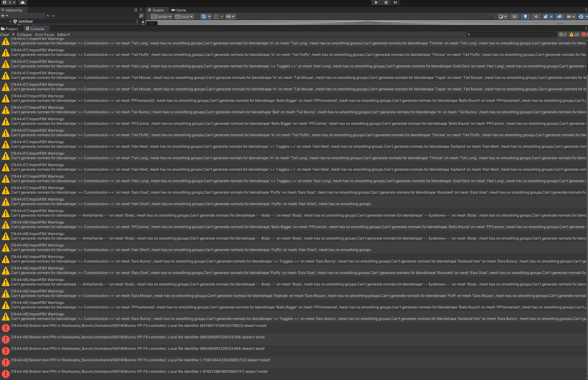Toggle scene visibility hidden-eye icon
The width and height of the screenshot is (588, 380).
[x=559, y=17]
